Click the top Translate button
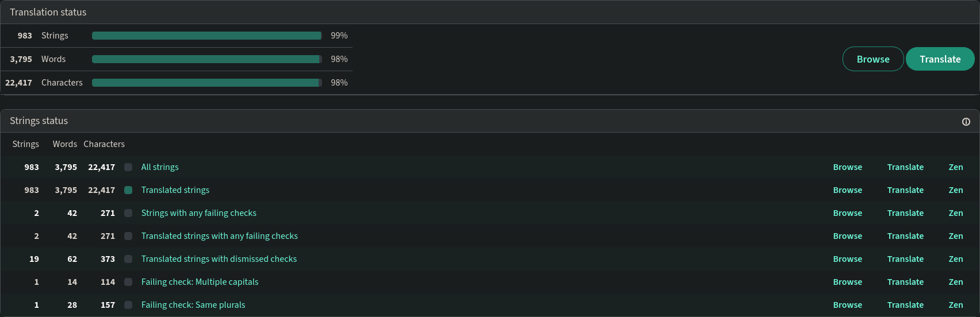Screen dimensions: 980x317 tap(940, 59)
